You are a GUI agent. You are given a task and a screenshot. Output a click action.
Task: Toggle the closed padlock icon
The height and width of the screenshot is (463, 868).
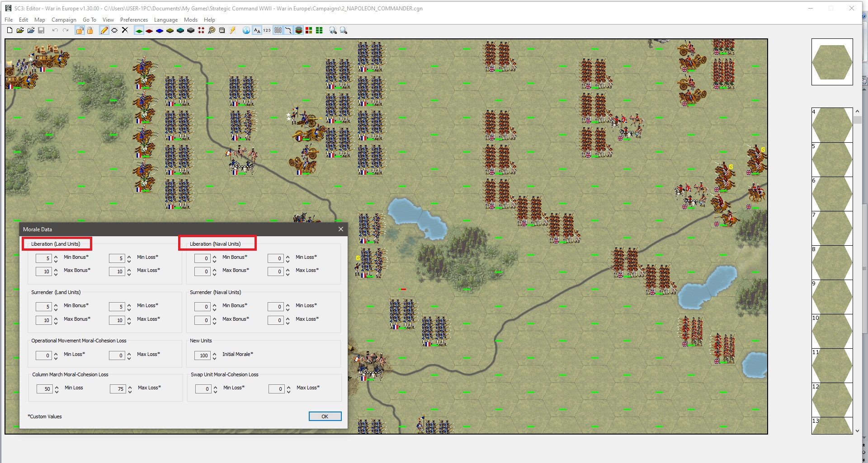click(90, 30)
